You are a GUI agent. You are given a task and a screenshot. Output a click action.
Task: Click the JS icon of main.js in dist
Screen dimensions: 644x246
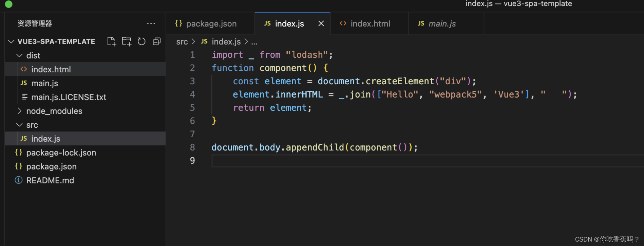[x=24, y=83]
